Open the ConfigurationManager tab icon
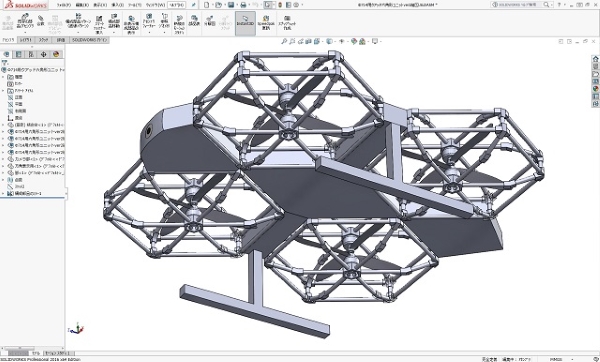 pos(31,54)
